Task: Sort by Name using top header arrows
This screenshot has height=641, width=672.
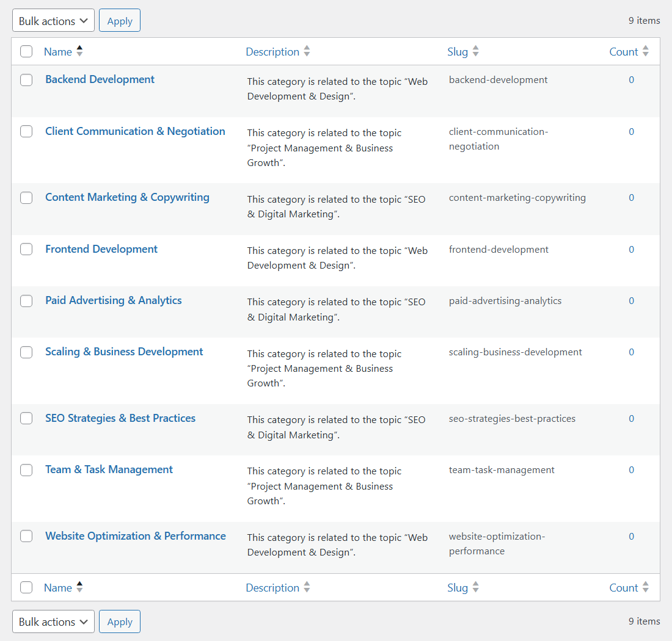Action: tap(79, 51)
